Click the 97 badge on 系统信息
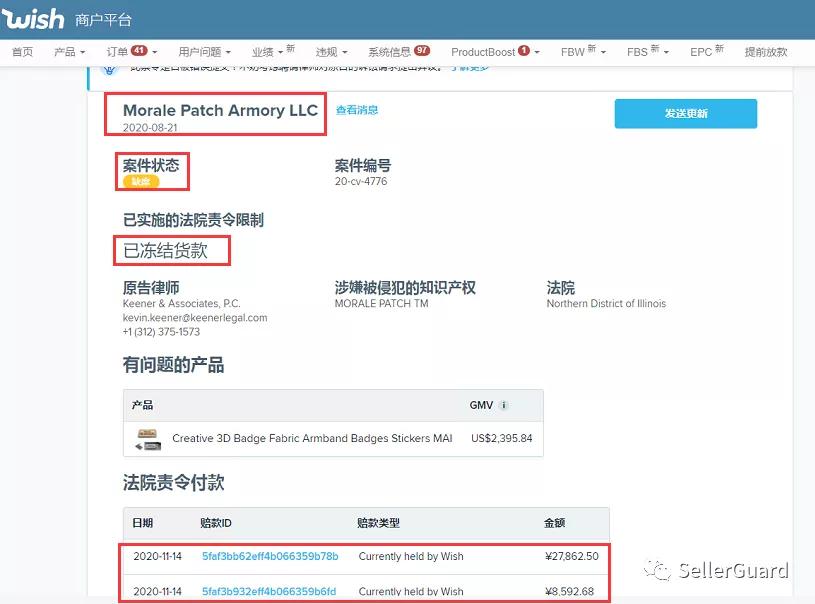 [422, 50]
